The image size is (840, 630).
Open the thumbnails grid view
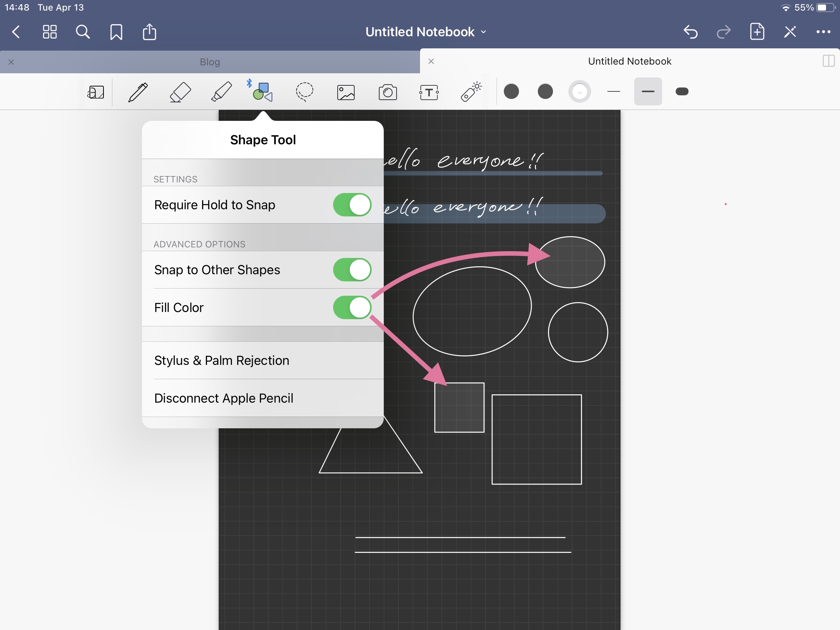click(x=50, y=32)
